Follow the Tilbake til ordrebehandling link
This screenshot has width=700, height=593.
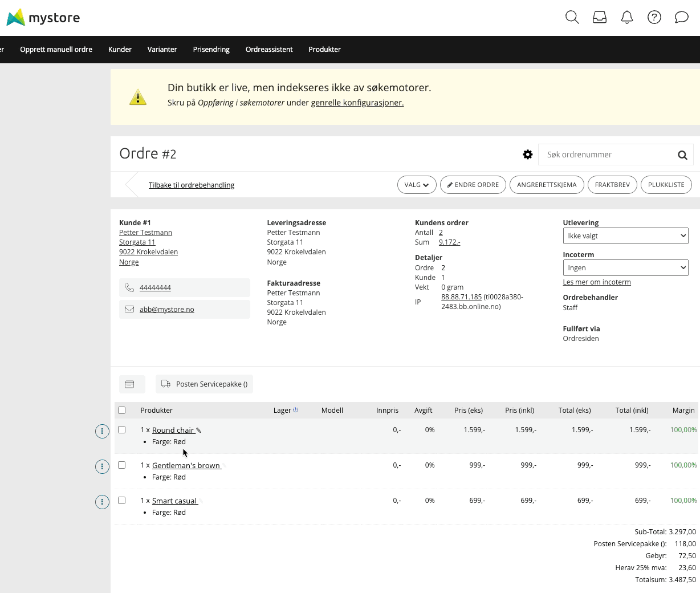(x=192, y=185)
